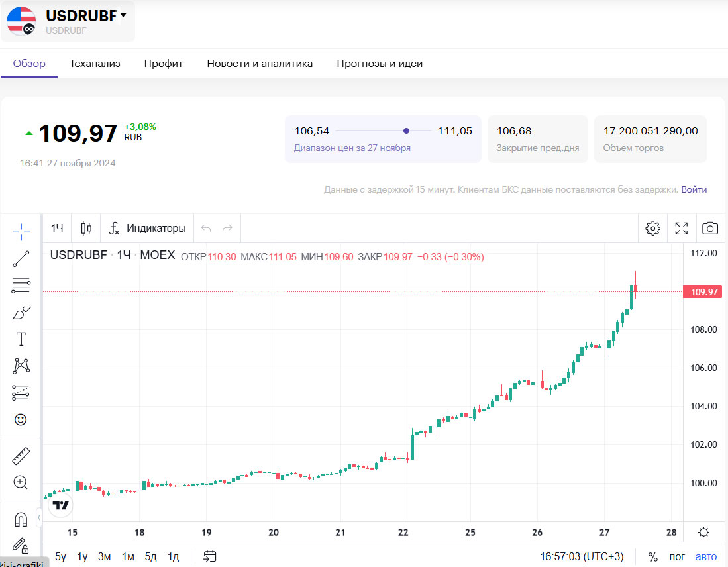
Task: Pick the text annotation tool
Action: [x=21, y=339]
